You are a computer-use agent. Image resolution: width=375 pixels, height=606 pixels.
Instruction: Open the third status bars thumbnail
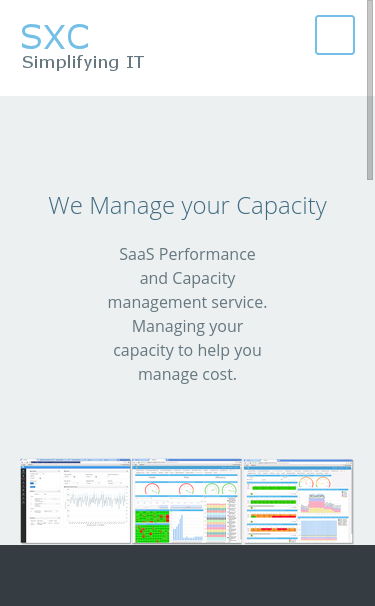tap(298, 501)
